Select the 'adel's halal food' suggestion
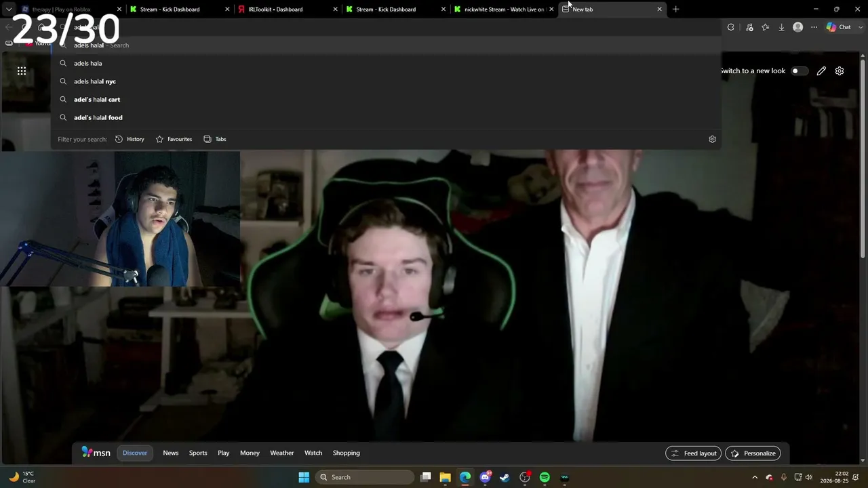This screenshot has width=868, height=488. (x=386, y=117)
